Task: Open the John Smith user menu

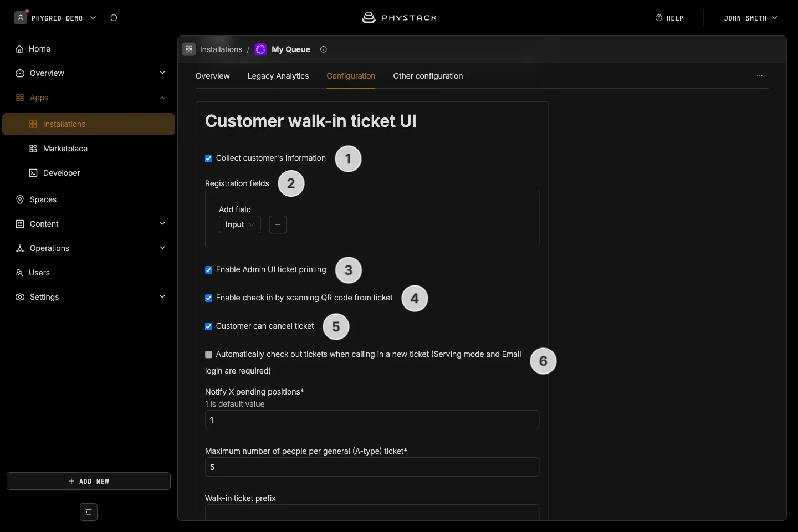Action: tap(750, 18)
